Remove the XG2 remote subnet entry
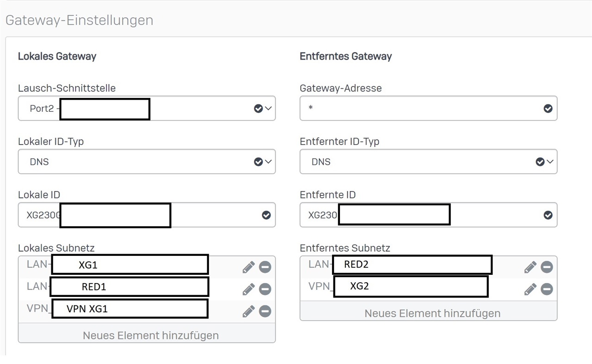 [547, 289]
